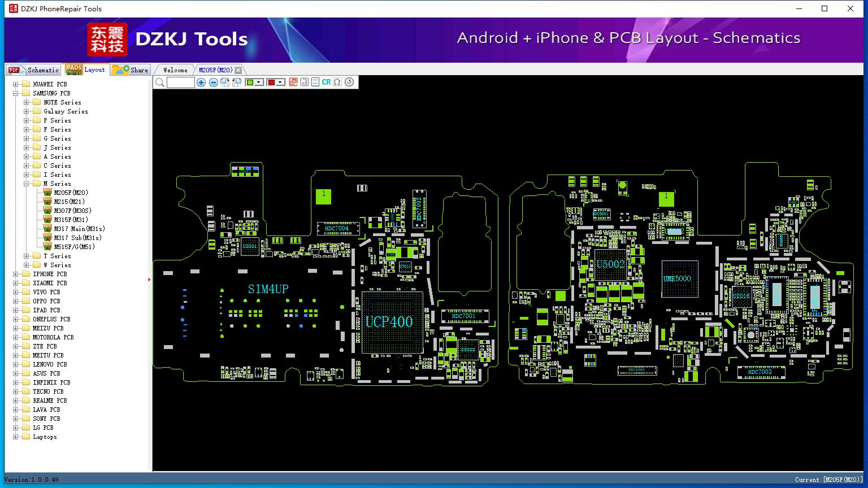868x488 pixels.
Task: Open the Welcome document tab
Action: tap(175, 70)
